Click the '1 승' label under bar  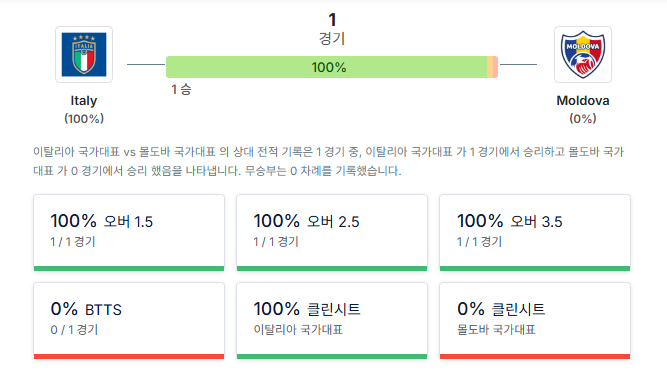pos(181,89)
